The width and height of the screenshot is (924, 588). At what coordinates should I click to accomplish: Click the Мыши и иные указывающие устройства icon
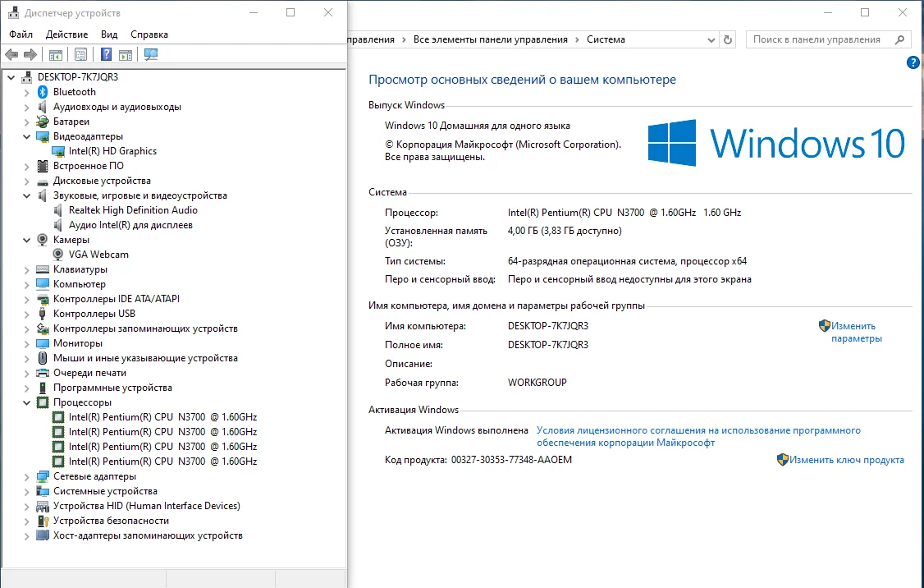pyautogui.click(x=43, y=358)
